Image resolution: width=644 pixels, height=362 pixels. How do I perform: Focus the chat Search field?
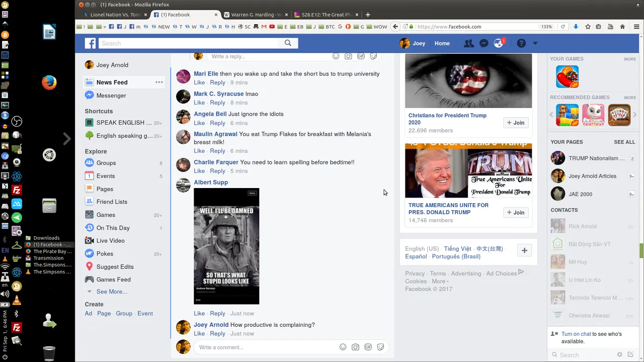click(x=581, y=354)
